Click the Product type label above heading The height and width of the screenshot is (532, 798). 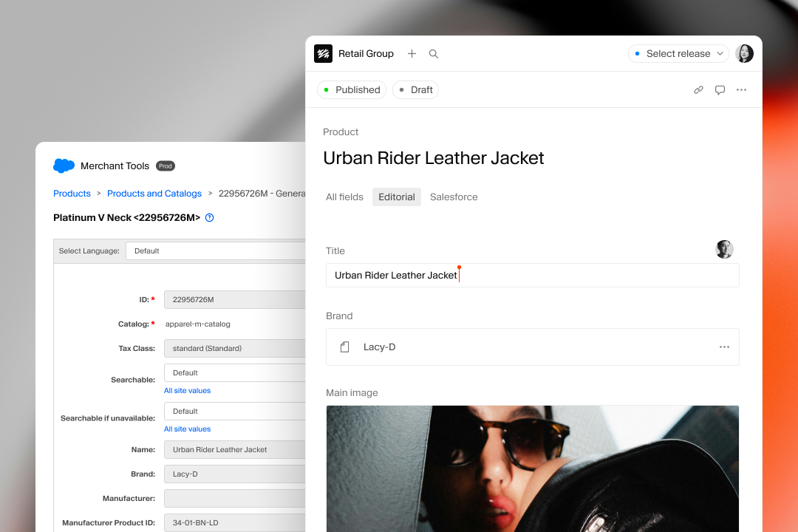point(341,132)
